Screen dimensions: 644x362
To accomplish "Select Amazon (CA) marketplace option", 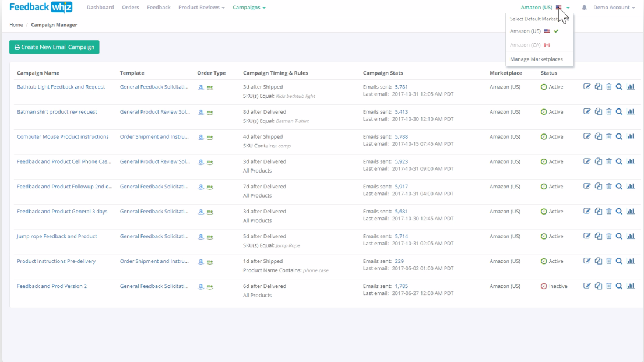I will click(530, 45).
